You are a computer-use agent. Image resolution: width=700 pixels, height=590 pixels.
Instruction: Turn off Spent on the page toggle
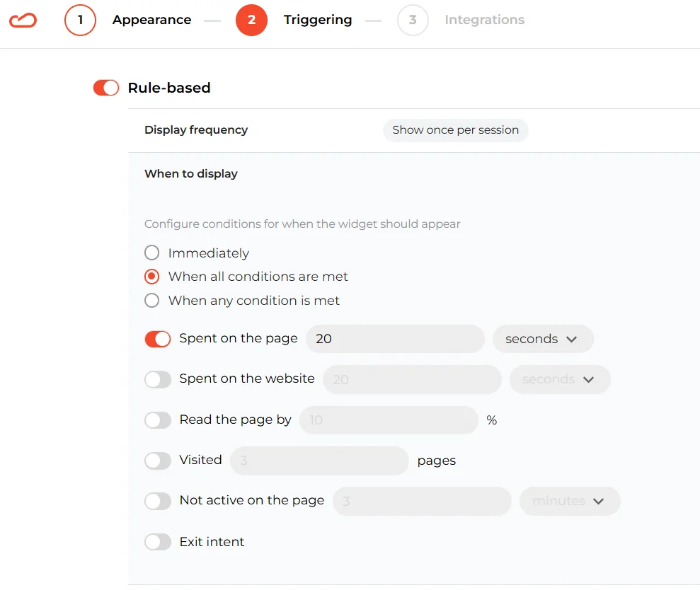pyautogui.click(x=158, y=339)
